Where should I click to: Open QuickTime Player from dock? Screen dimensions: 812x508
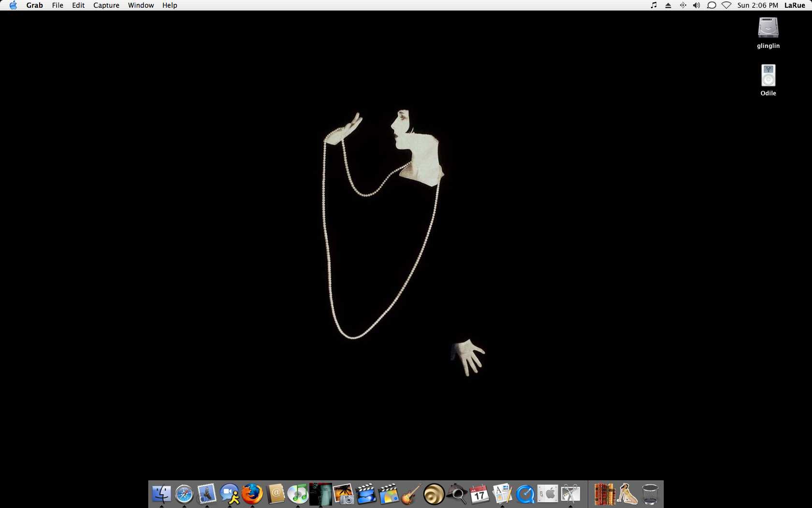click(525, 494)
